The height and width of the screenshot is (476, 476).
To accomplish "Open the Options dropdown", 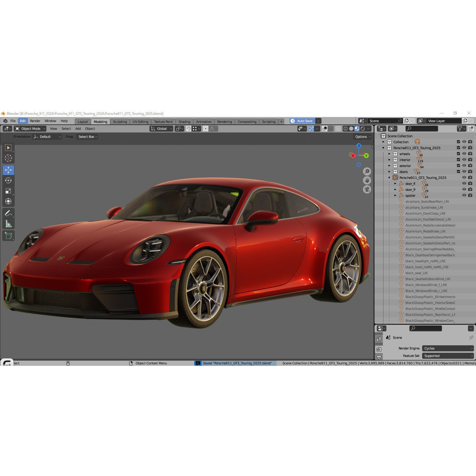I will (363, 137).
